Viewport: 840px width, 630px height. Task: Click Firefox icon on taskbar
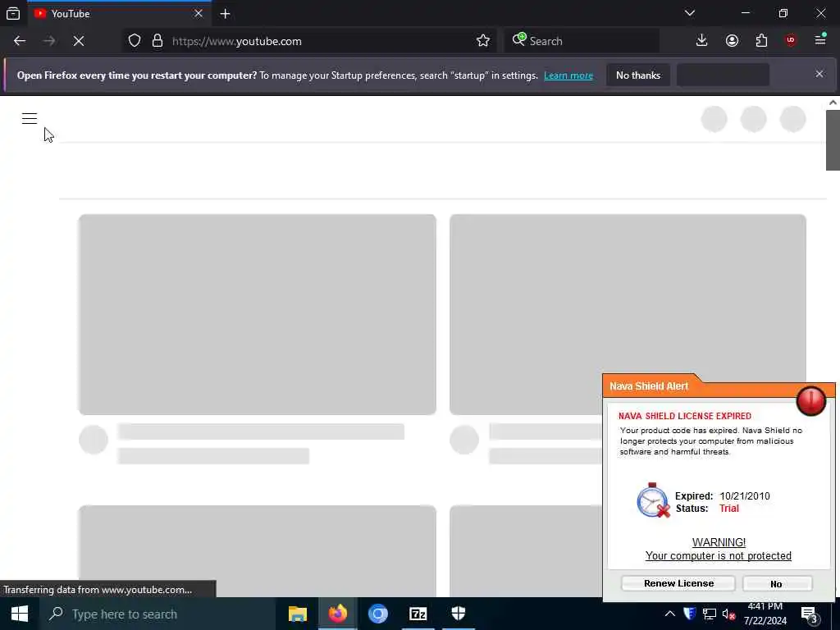coord(337,614)
